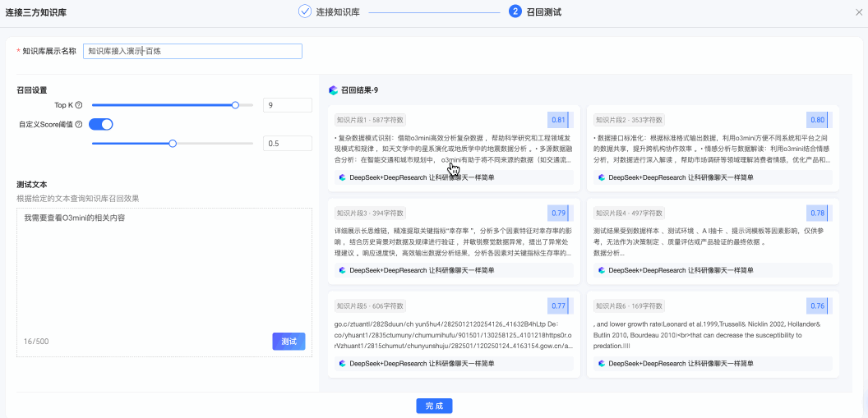Click the 知识片段1 · 587字符数 tag
Viewport: 868px width, 418px height.
click(x=371, y=119)
